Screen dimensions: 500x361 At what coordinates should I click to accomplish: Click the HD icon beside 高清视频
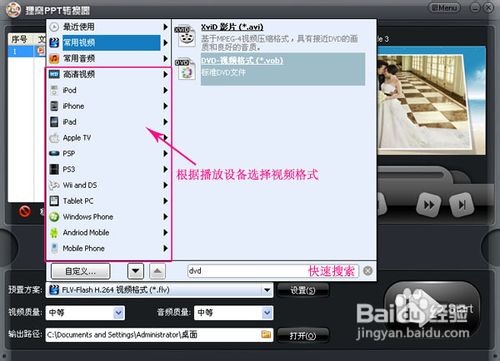(54, 74)
